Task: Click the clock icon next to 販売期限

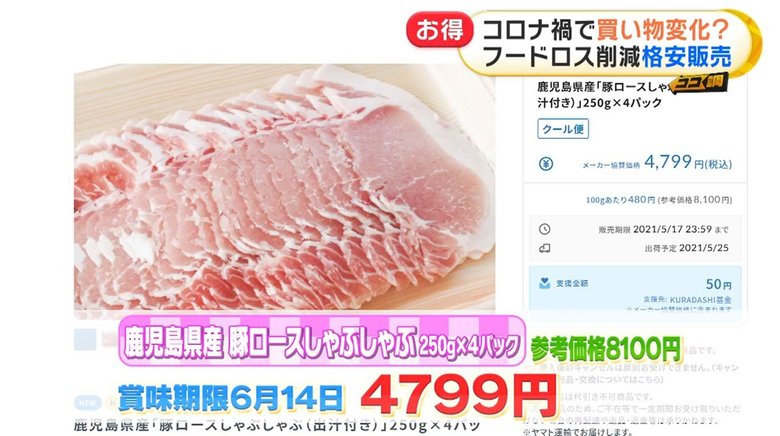Action: (545, 229)
